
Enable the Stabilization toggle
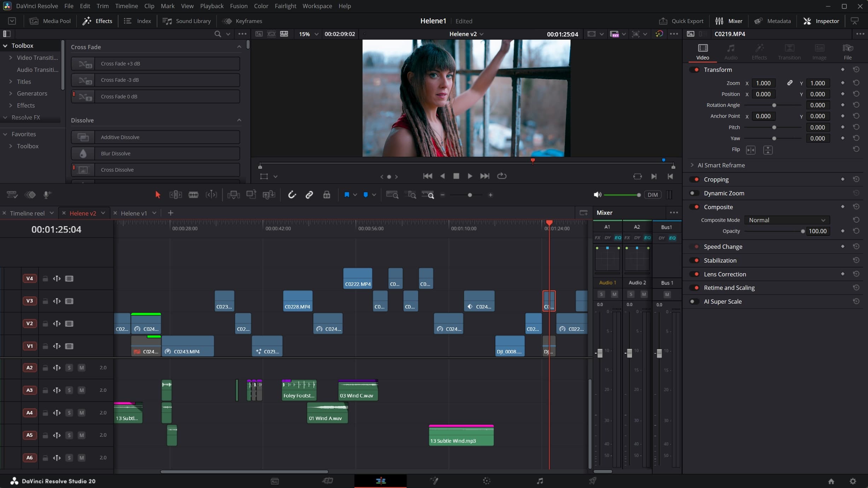[695, 260]
